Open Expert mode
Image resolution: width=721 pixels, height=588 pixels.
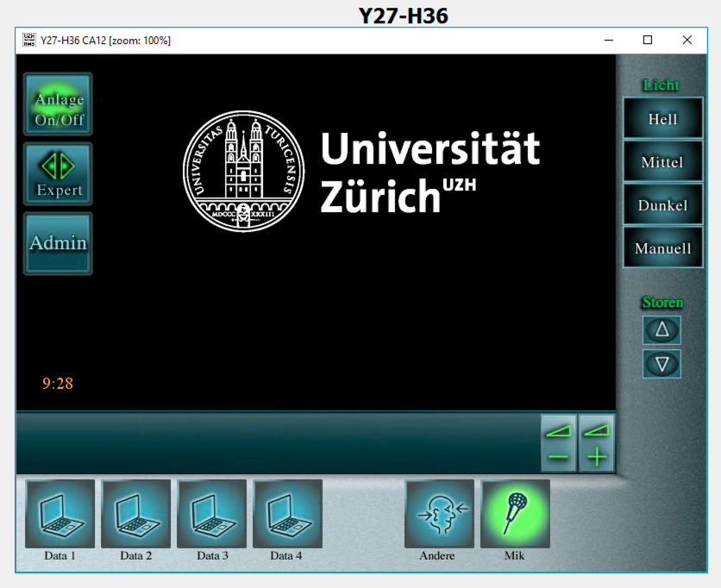click(x=58, y=174)
